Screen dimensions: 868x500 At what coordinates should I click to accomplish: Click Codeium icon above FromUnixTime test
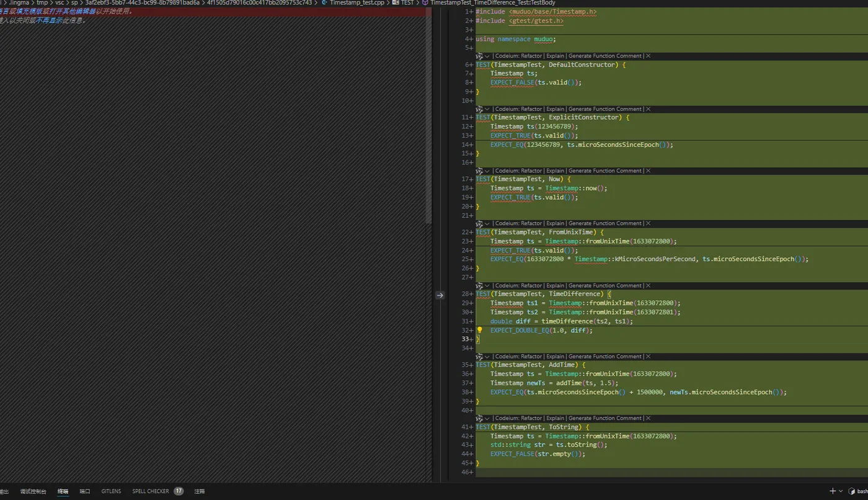[479, 223]
